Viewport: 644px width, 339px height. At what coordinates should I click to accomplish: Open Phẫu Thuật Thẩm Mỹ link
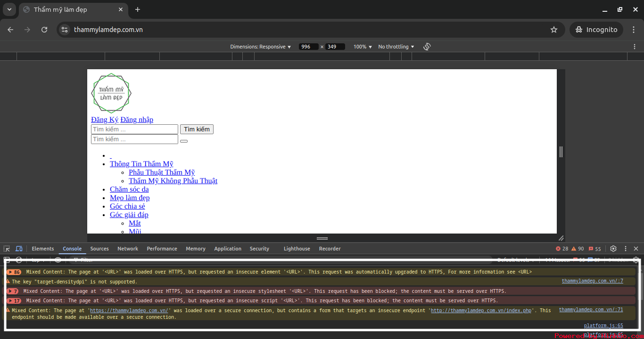pyautogui.click(x=162, y=172)
